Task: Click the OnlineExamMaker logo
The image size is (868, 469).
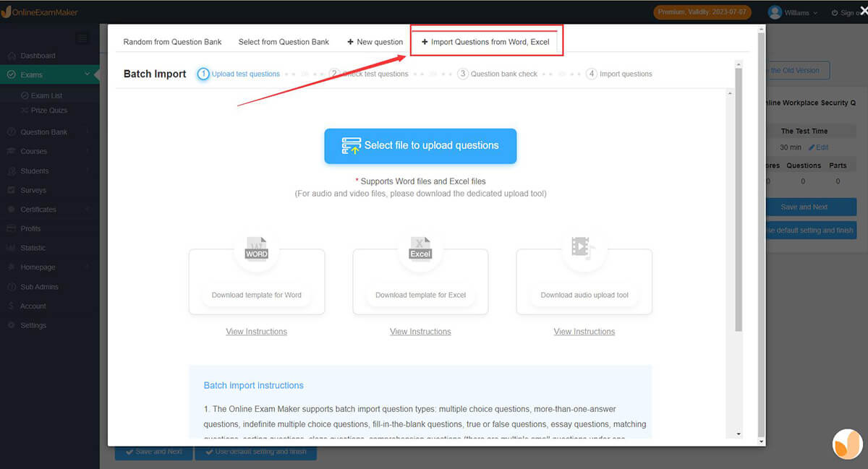Action: [x=40, y=12]
